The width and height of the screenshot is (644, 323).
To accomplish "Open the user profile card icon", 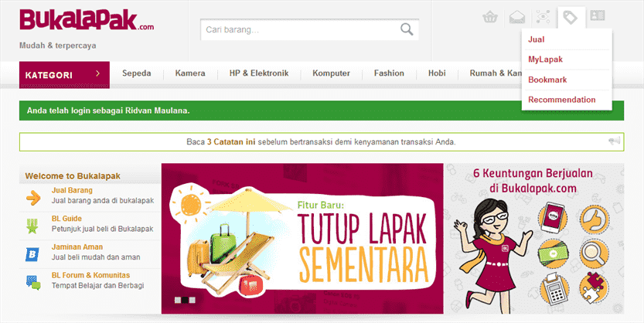I will coord(597,15).
